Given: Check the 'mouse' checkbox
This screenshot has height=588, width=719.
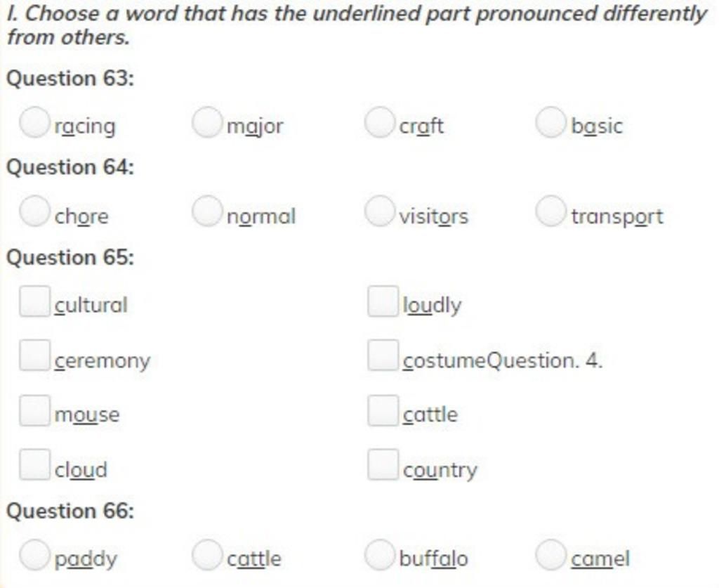Looking at the screenshot, I should tap(35, 410).
